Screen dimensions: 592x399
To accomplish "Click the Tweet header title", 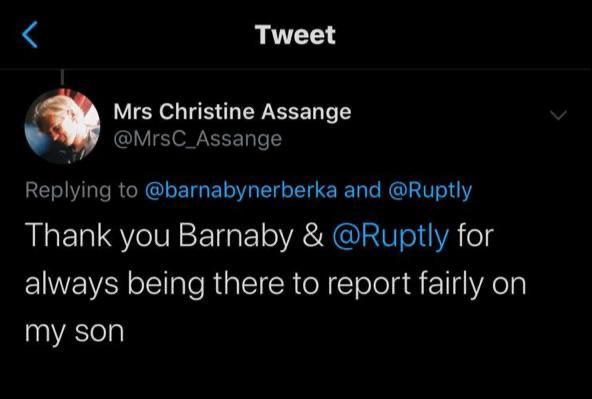I will pyautogui.click(x=295, y=35).
